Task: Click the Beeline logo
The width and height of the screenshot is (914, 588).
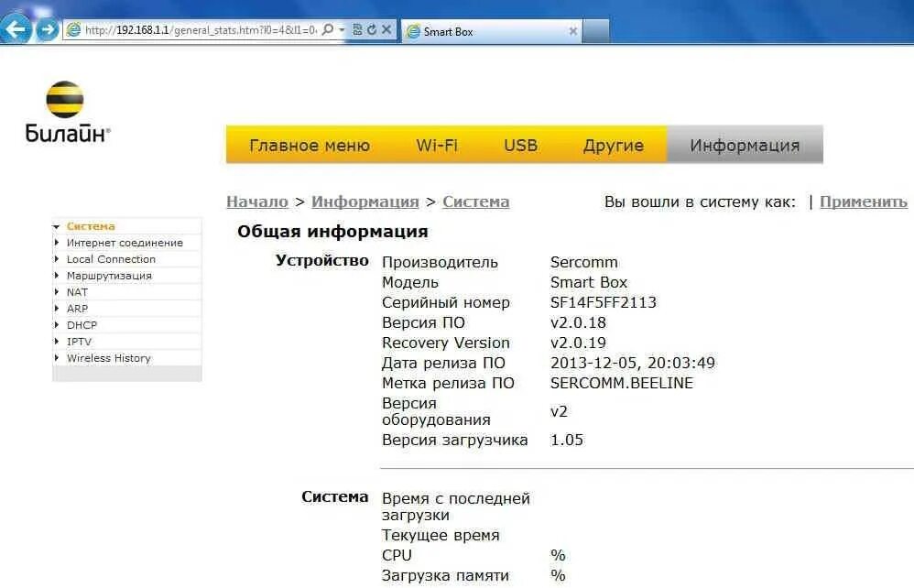Action: tap(67, 112)
